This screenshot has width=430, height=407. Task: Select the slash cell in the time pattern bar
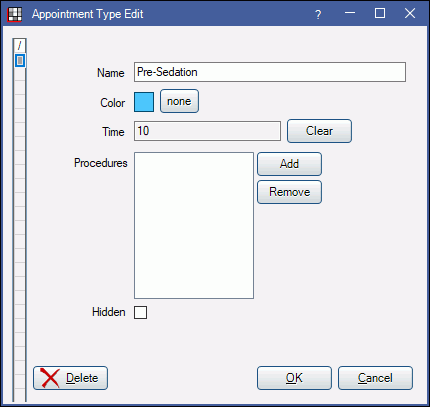tap(20, 45)
